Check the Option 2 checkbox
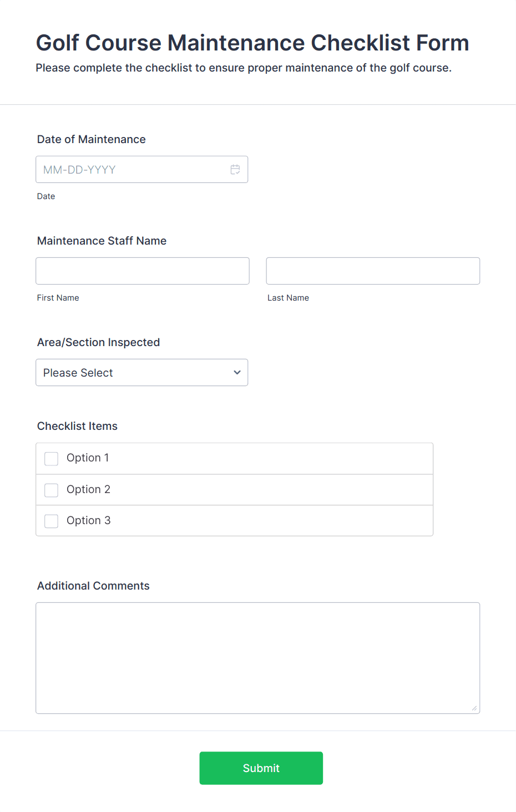 (x=51, y=490)
